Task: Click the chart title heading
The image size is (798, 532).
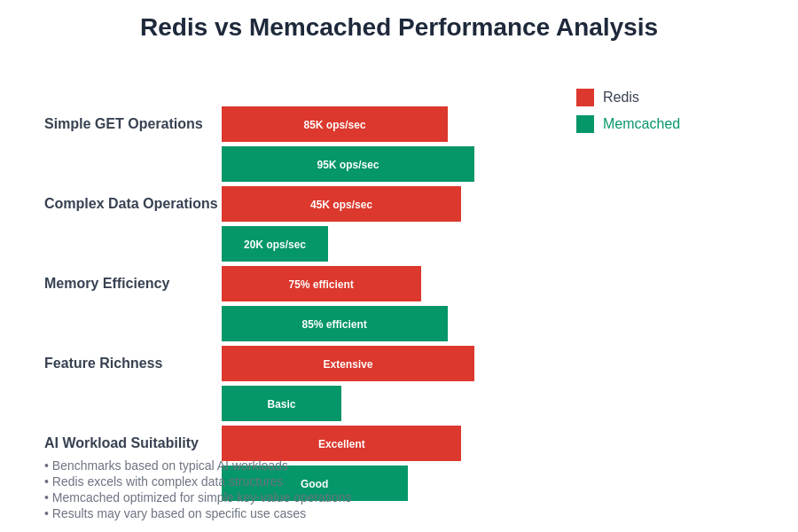Action: point(399,27)
